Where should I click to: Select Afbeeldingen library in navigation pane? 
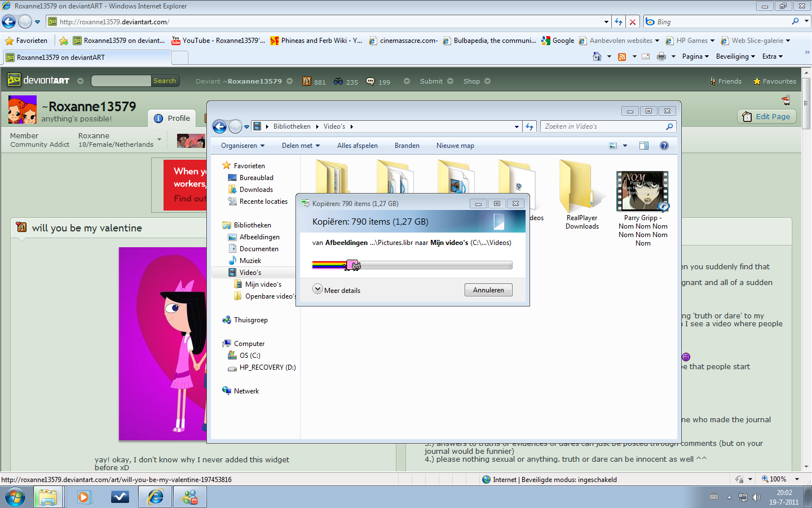[254, 237]
